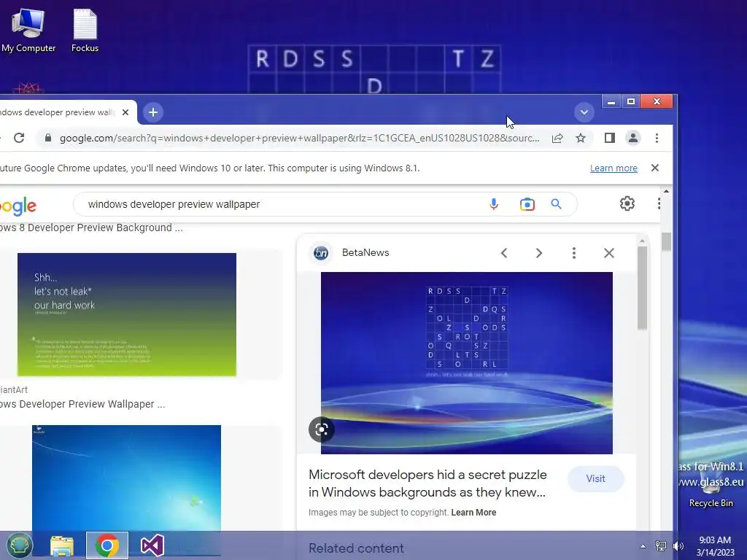
Task: Click preview panel scrollbar thumb
Action: [642, 287]
